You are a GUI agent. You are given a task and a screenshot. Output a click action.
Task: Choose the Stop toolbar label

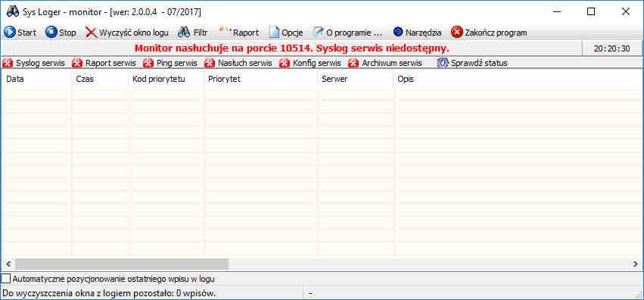[67, 33]
